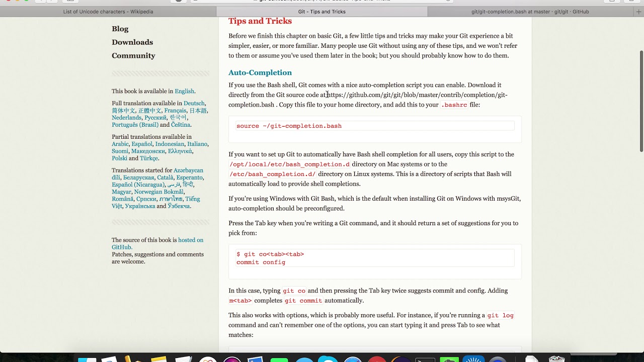The height and width of the screenshot is (362, 644).
Task: Open a new browser tab with plus button
Action: pos(639,12)
